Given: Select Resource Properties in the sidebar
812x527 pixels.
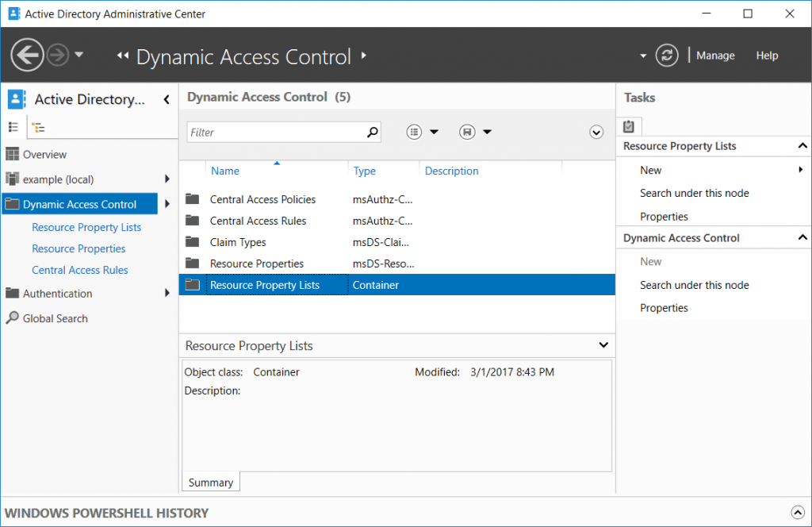Looking at the screenshot, I should [x=79, y=248].
